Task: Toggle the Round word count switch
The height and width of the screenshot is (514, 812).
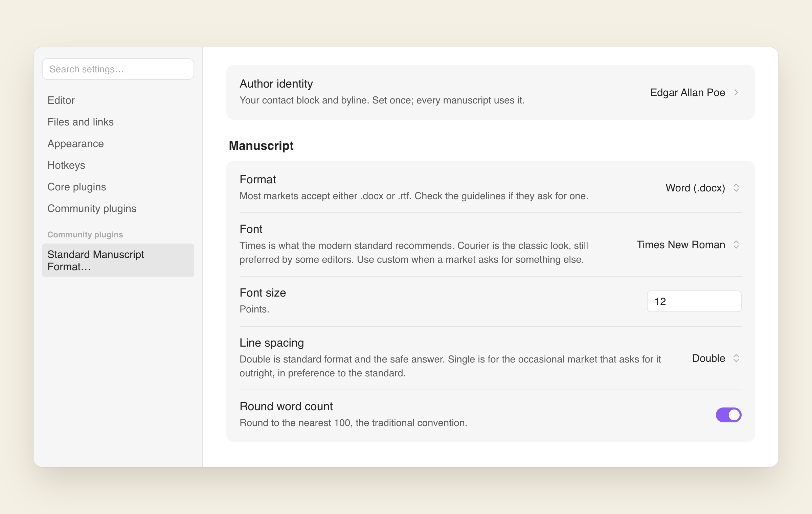Action: (x=728, y=415)
